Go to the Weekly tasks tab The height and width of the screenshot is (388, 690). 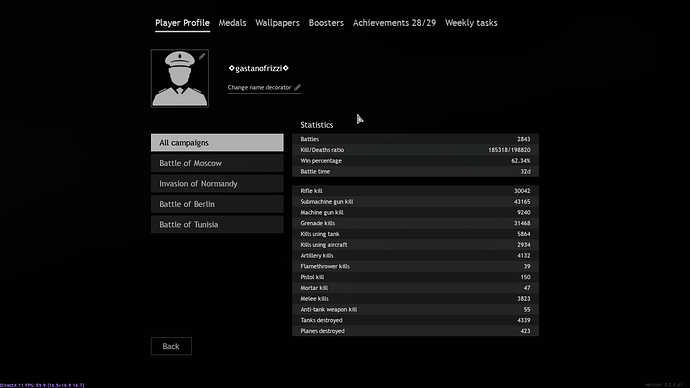click(x=471, y=23)
